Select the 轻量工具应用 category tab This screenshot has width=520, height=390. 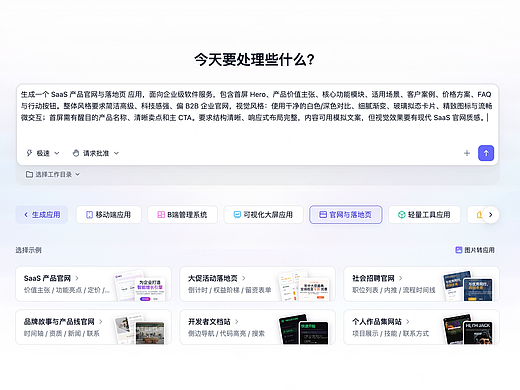pyautogui.click(x=424, y=215)
